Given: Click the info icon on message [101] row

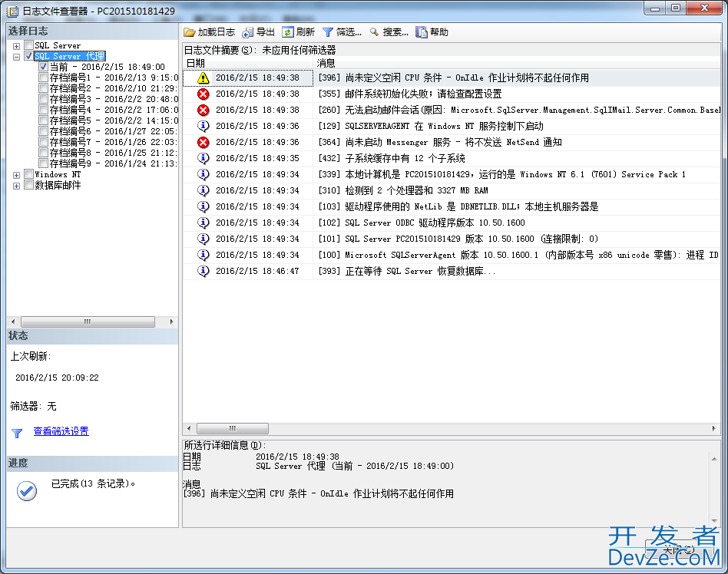Looking at the screenshot, I should coord(203,239).
